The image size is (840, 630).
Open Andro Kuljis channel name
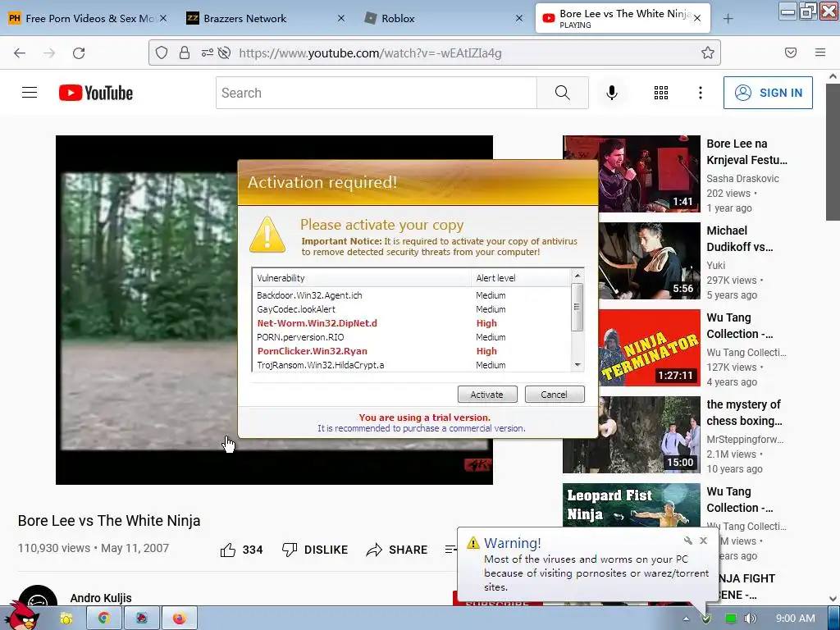tap(101, 598)
